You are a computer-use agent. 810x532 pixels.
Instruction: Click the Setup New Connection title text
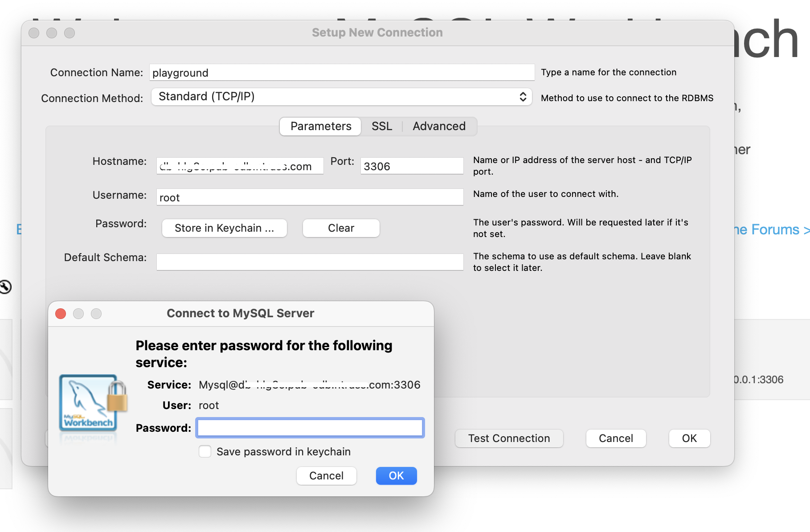pos(377,33)
